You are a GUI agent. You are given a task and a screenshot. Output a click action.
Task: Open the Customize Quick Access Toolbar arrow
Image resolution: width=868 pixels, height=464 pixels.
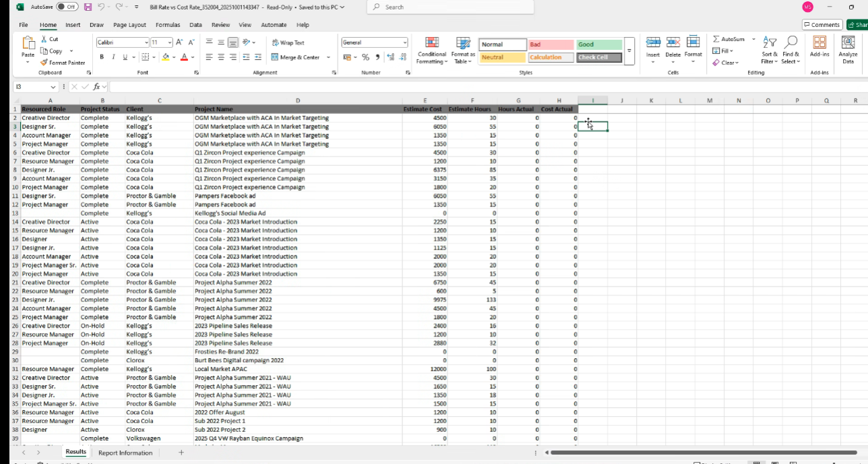coord(137,7)
